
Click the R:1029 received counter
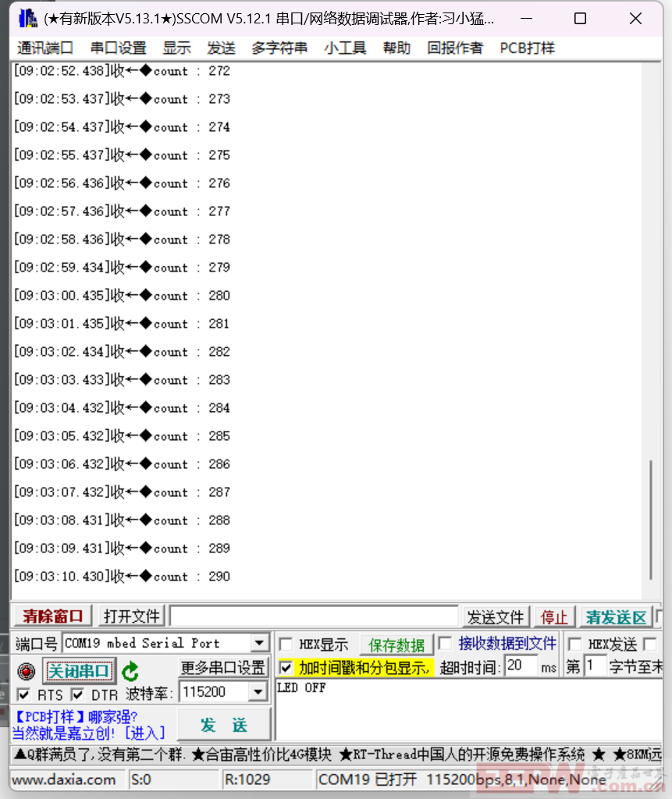coord(247,779)
